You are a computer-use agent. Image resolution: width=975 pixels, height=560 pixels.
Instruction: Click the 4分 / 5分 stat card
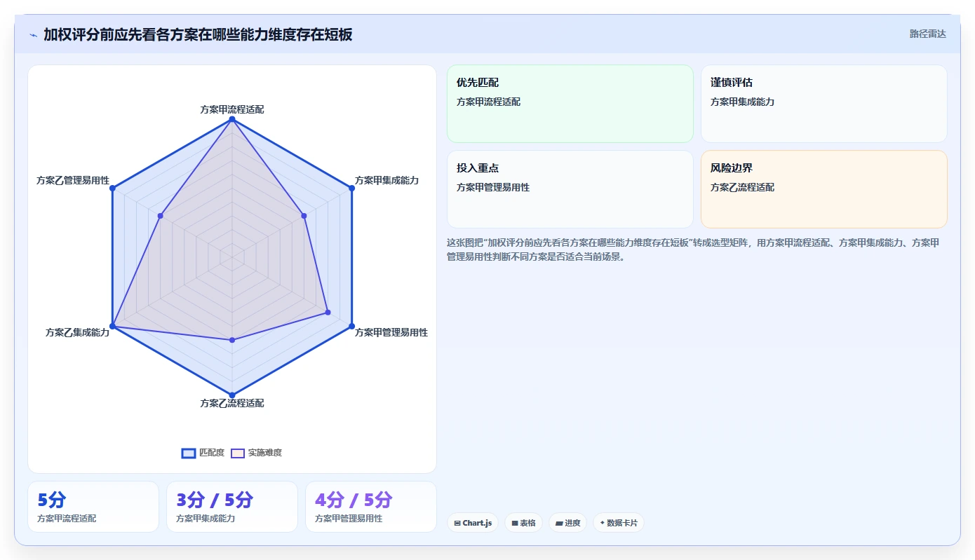pyautogui.click(x=370, y=507)
